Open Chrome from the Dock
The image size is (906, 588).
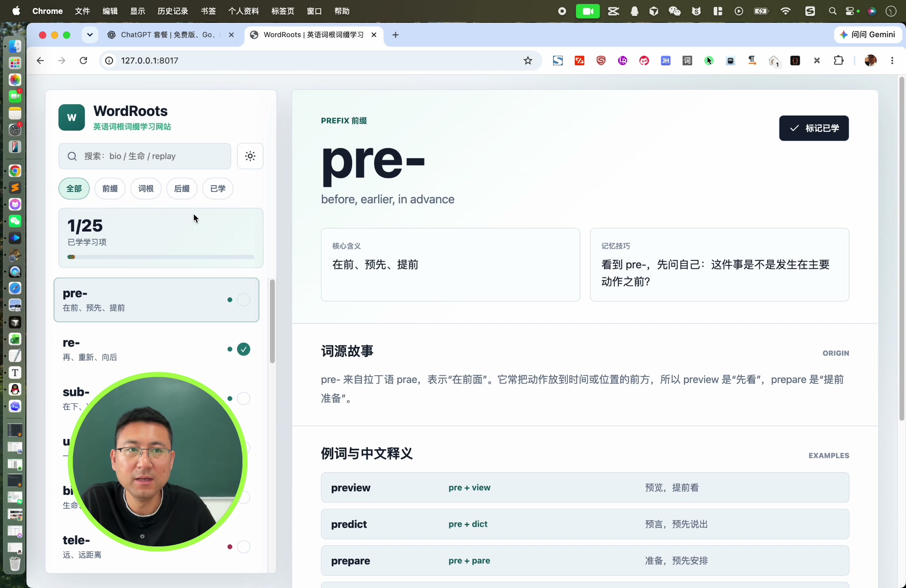pos(15,171)
